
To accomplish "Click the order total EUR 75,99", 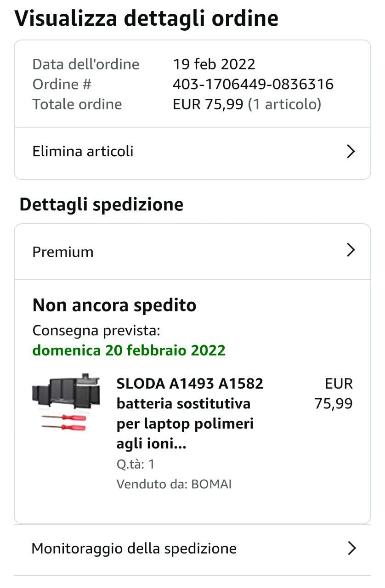I will (x=208, y=104).
